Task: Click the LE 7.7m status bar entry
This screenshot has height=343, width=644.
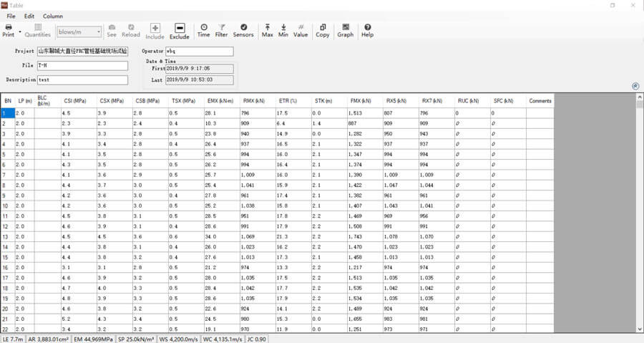Action: click(13, 339)
